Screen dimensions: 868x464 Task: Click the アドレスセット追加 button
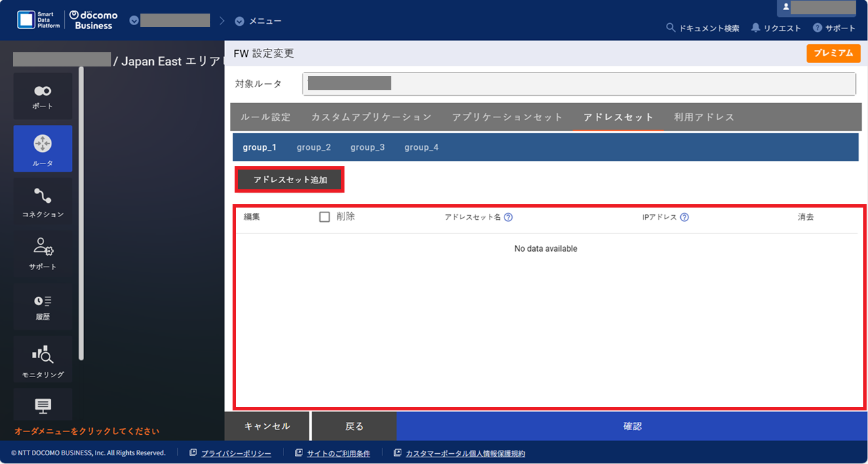(289, 179)
